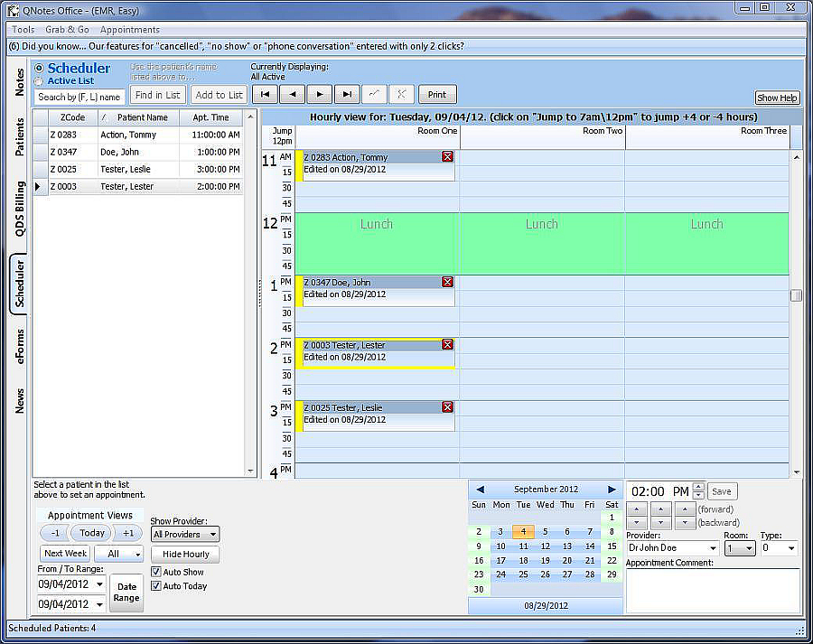Click the Find in List button
This screenshot has width=813, height=644.
pyautogui.click(x=157, y=95)
